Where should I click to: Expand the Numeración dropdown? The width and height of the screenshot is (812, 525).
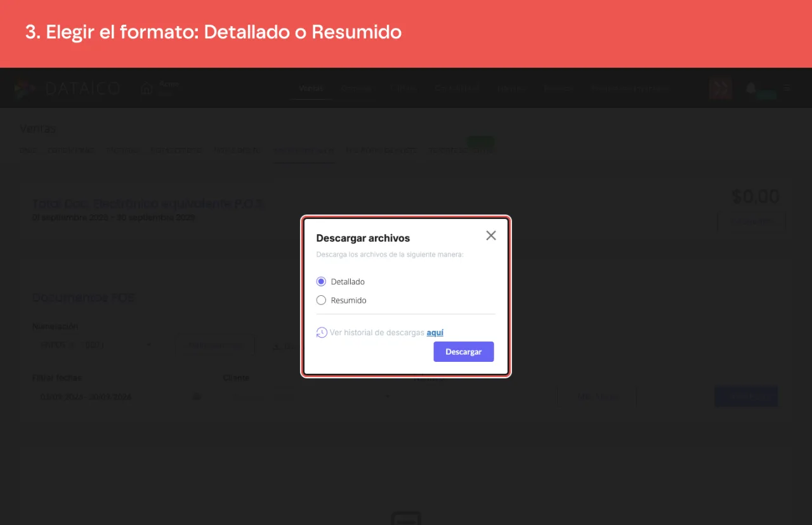point(95,345)
